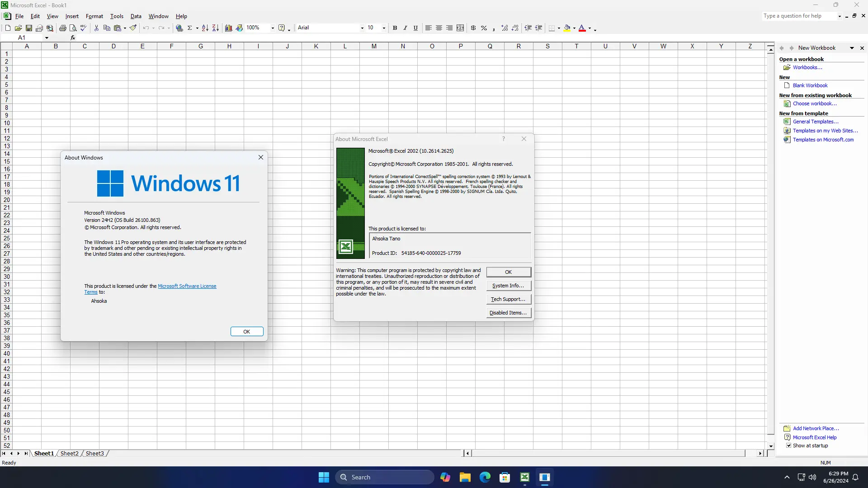Click the Paste clipboard icon
868x488 pixels.
click(x=117, y=28)
